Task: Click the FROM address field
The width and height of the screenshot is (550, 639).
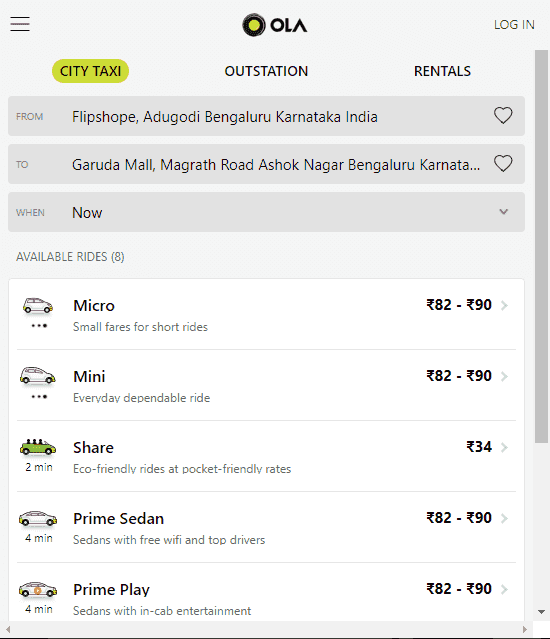Action: pyautogui.click(x=266, y=116)
